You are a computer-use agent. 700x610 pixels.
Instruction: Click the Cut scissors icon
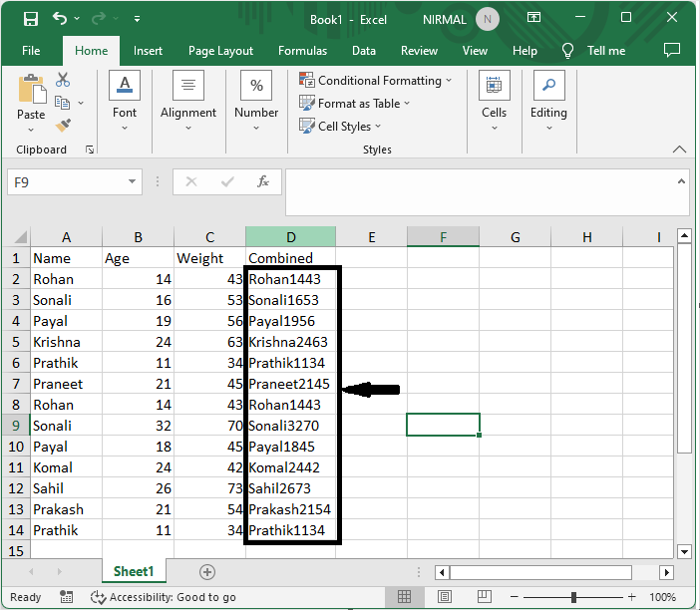coord(63,80)
